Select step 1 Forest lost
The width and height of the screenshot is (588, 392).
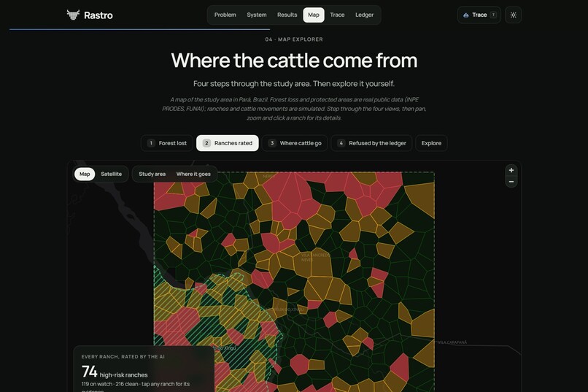[x=167, y=143]
